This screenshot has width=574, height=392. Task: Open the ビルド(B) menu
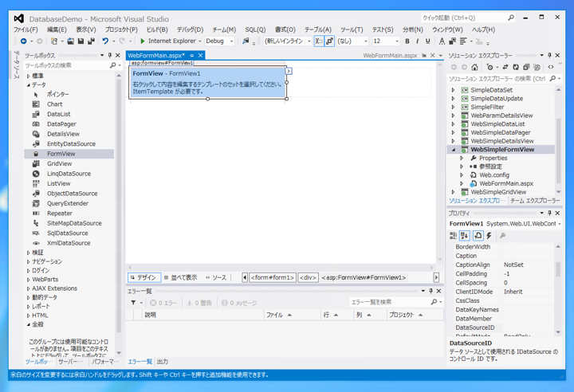[x=157, y=29]
